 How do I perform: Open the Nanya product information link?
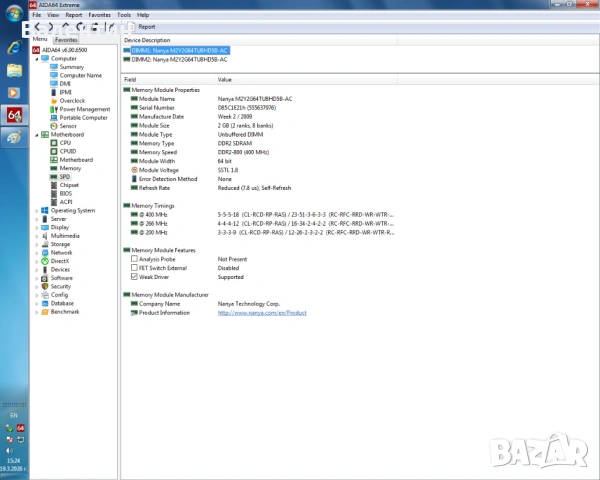(x=262, y=313)
